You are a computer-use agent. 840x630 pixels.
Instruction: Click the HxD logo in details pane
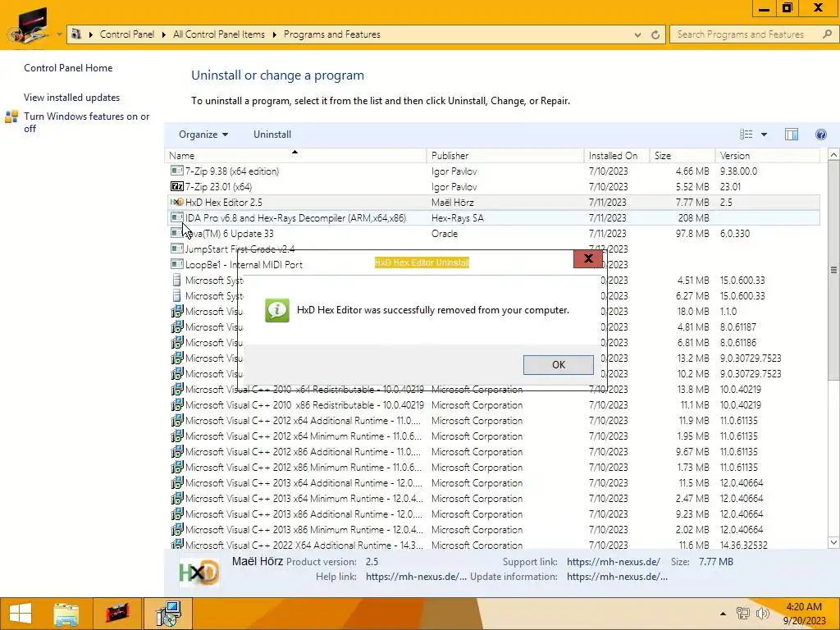pyautogui.click(x=199, y=573)
